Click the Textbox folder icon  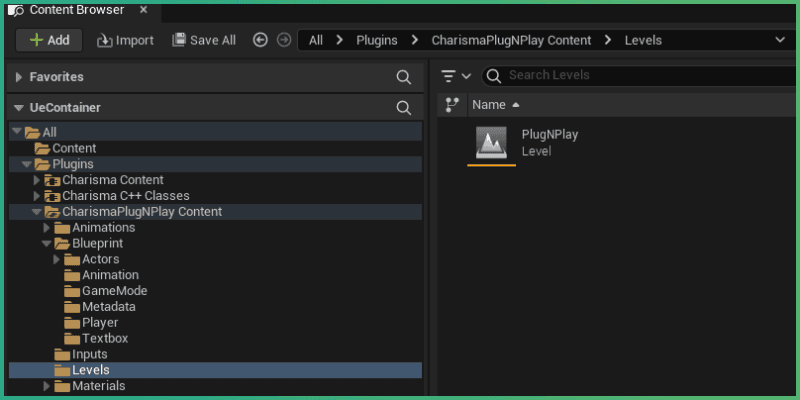coord(72,339)
